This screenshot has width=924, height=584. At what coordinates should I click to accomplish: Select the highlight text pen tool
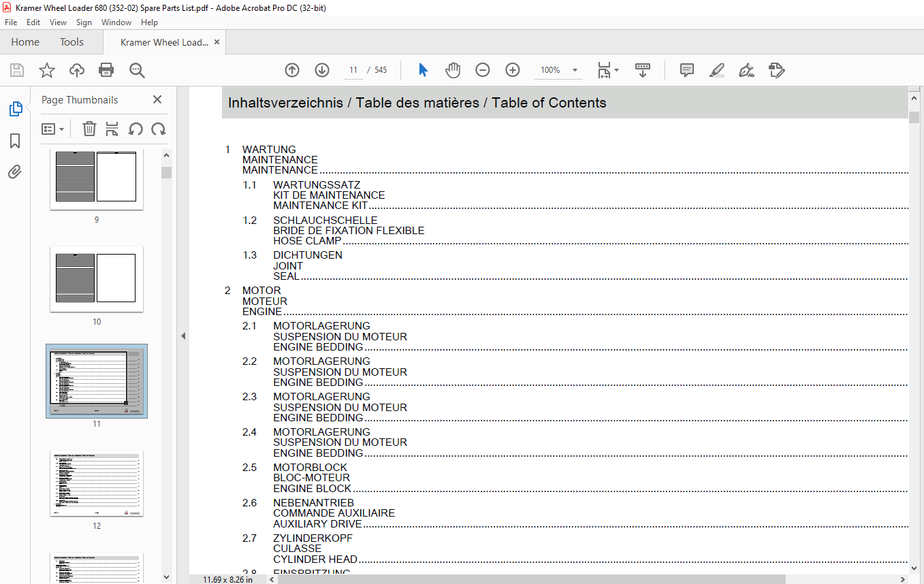[x=716, y=70]
